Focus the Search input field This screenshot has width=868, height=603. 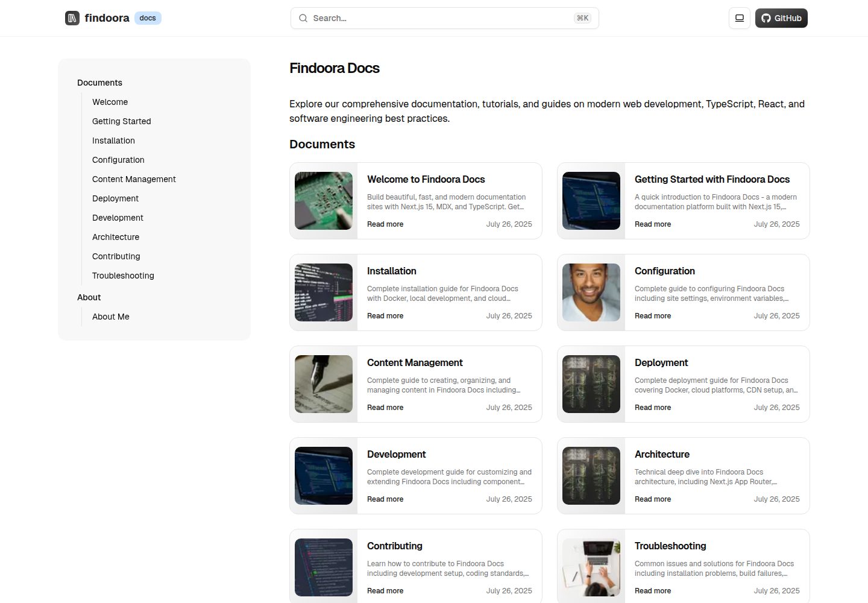click(445, 18)
